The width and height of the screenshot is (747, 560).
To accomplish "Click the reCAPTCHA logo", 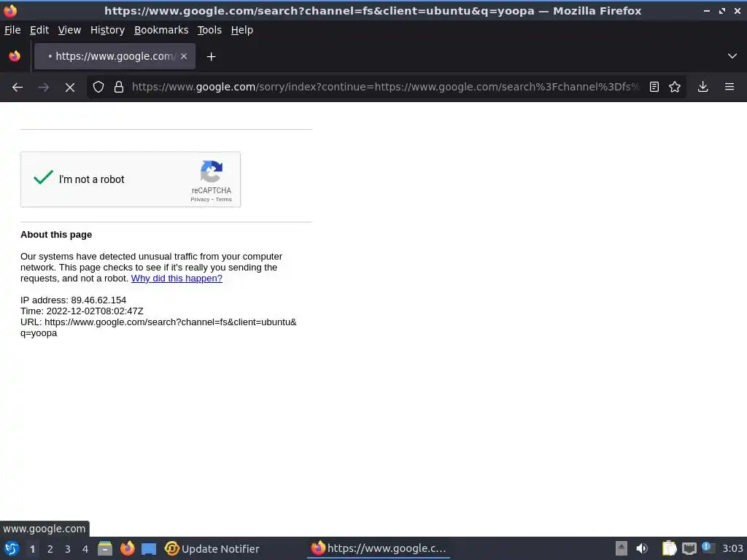I will [212, 171].
